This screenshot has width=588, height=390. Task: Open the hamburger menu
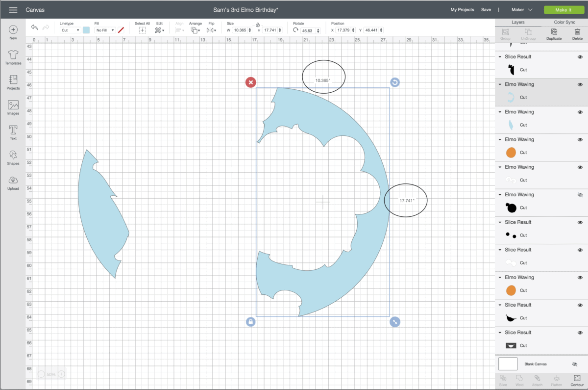tap(13, 9)
